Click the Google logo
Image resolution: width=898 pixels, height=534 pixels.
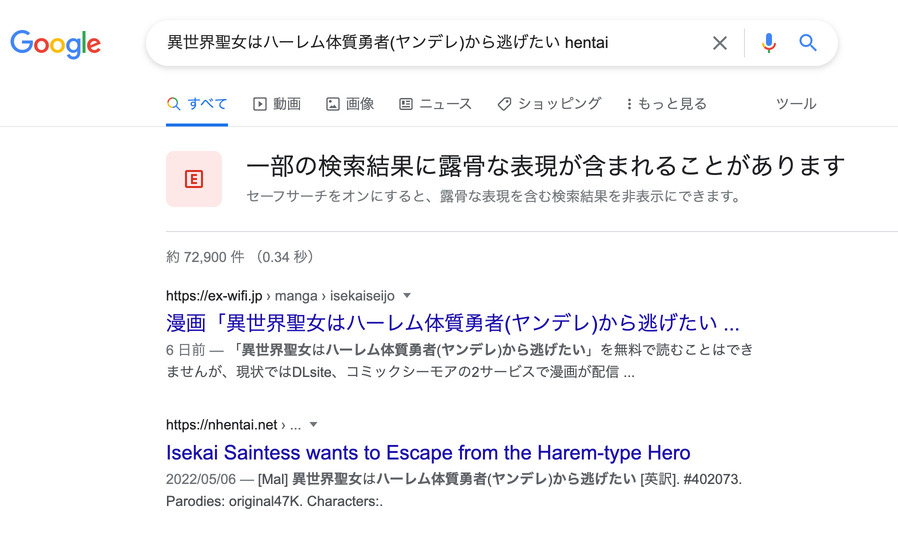click(x=56, y=44)
